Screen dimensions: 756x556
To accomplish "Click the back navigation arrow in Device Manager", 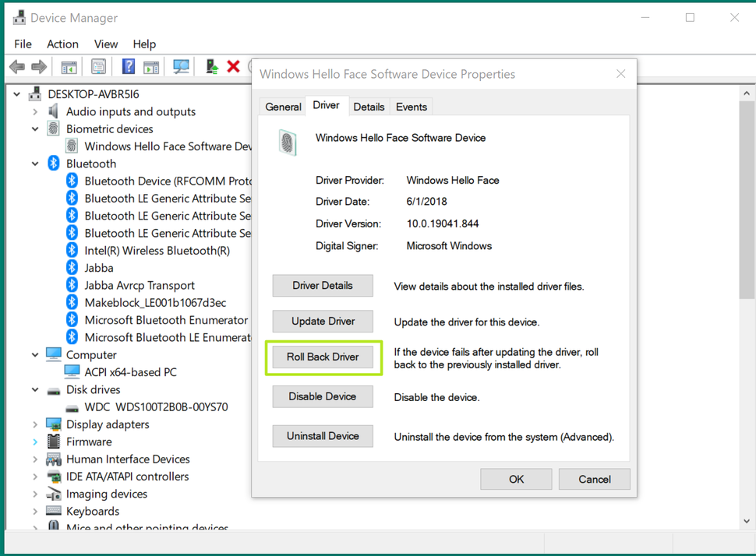I will [x=17, y=66].
